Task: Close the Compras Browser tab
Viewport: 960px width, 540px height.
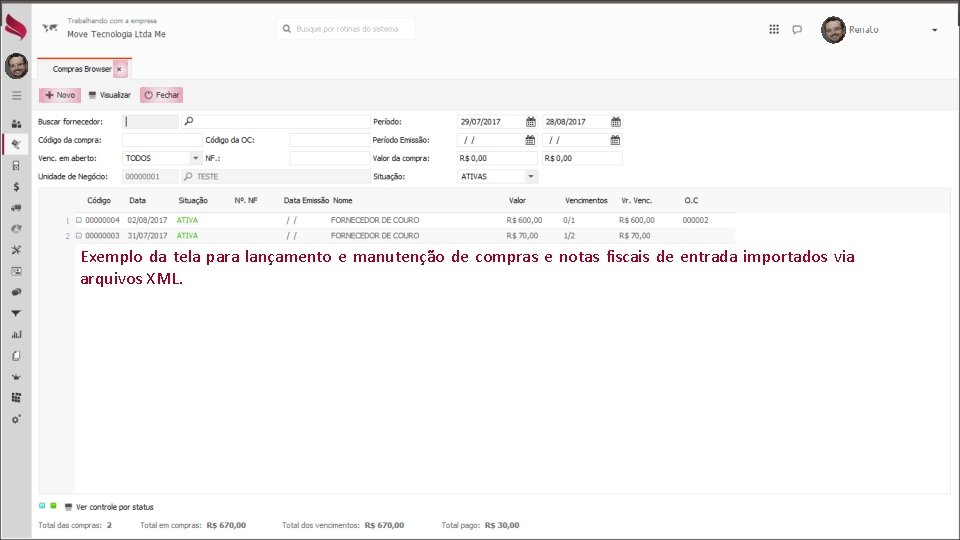Action: click(119, 69)
